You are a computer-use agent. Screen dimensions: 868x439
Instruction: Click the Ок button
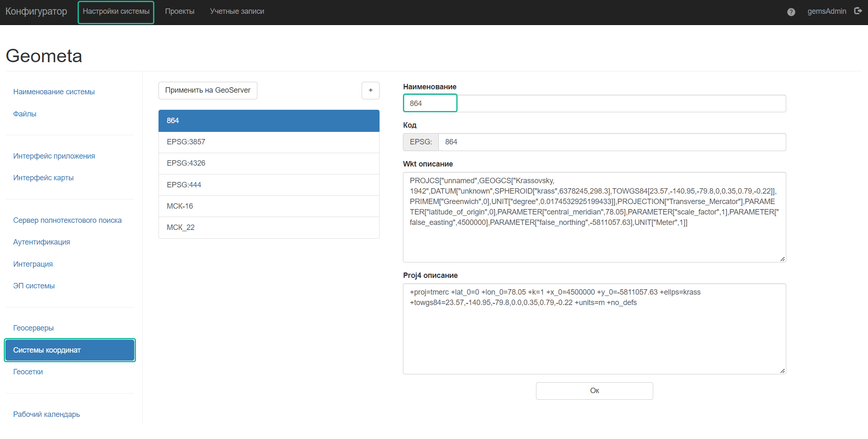pos(594,391)
